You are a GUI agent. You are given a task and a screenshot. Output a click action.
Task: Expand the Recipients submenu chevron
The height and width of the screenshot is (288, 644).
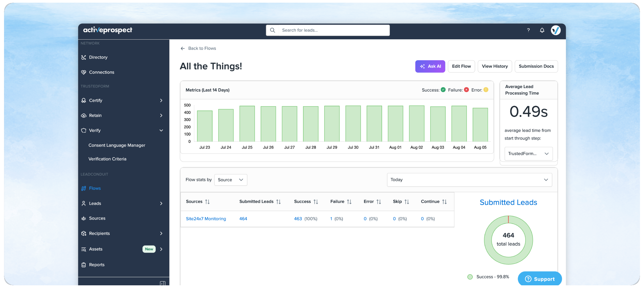161,233
